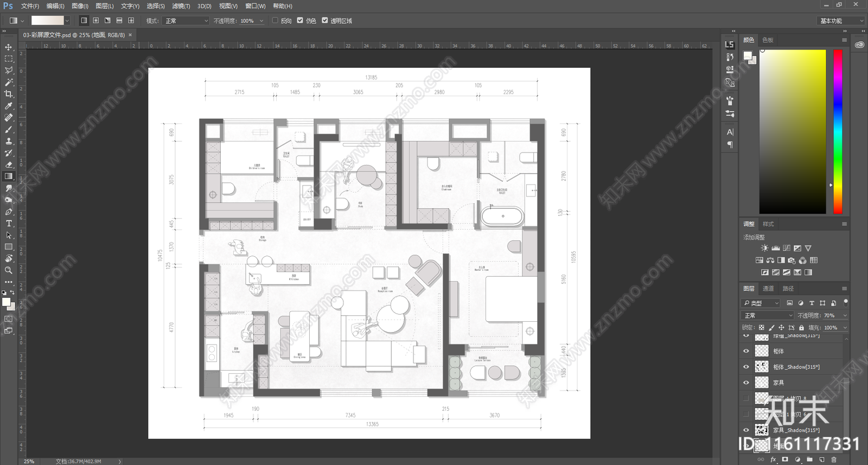Switch to the 样式 tab
This screenshot has width=868, height=465.
pos(768,224)
